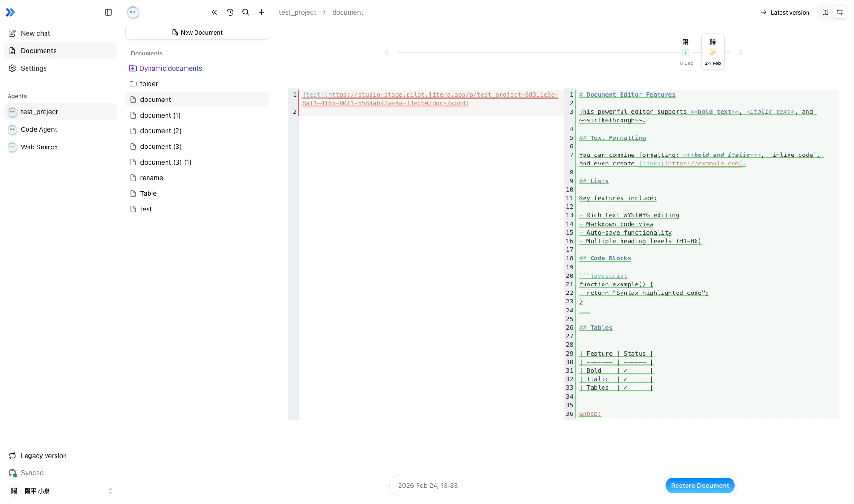Screen dimensions: 854x504
Task: Open Settings in the sidebar
Action: coord(60,68)
